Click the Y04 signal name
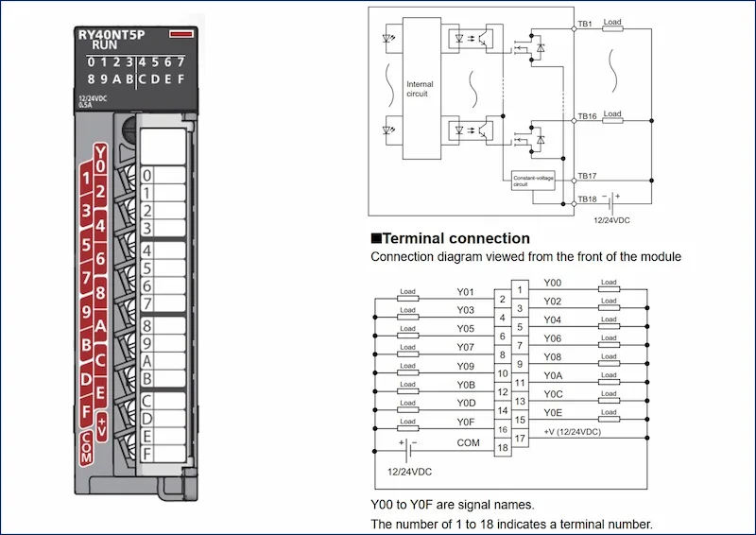 [553, 319]
